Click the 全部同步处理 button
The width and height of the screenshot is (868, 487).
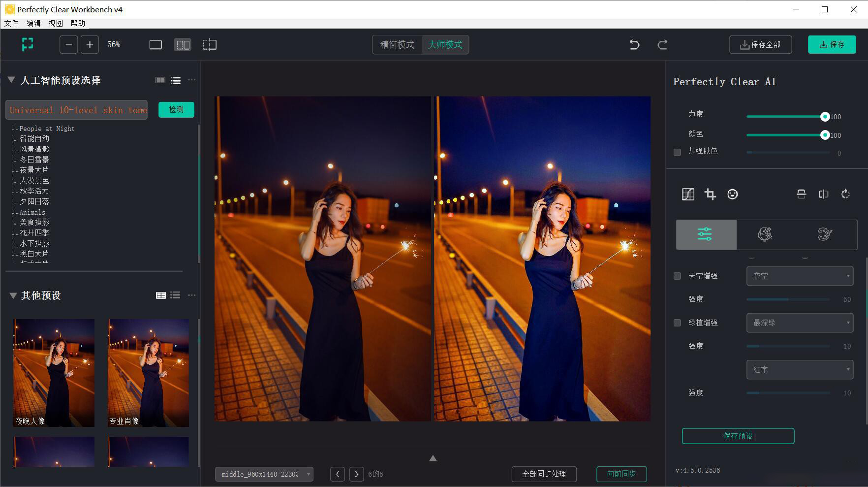click(x=544, y=474)
